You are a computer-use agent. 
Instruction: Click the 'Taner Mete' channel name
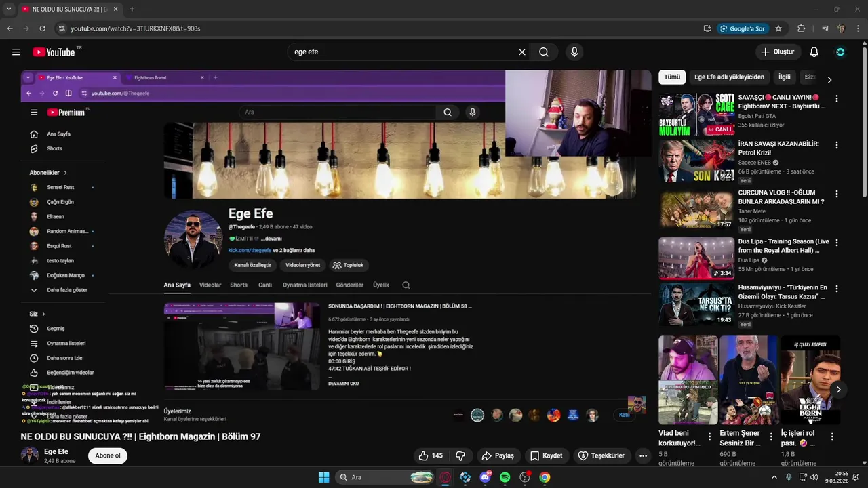751,211
